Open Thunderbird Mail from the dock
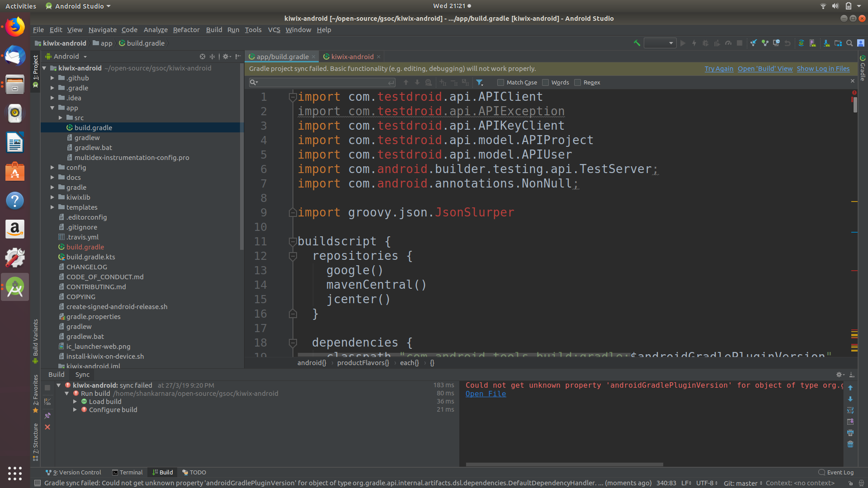This screenshot has height=488, width=868. click(x=15, y=56)
